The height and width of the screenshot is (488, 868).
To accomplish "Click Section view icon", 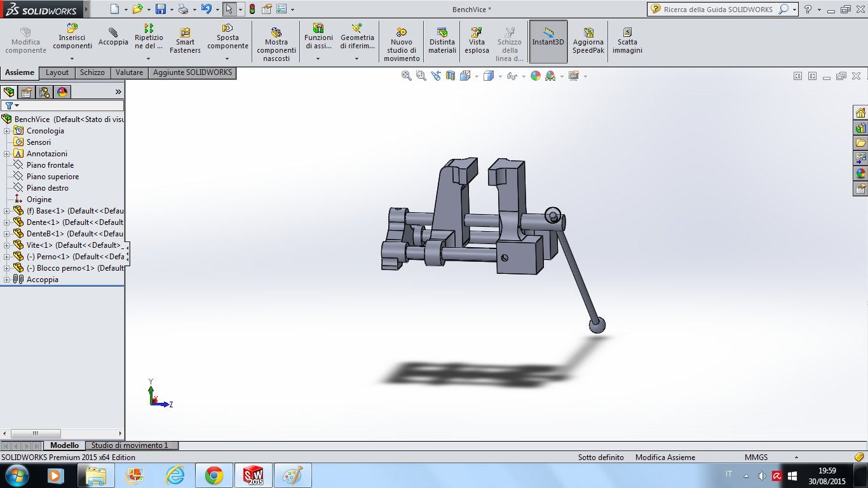I will [451, 76].
